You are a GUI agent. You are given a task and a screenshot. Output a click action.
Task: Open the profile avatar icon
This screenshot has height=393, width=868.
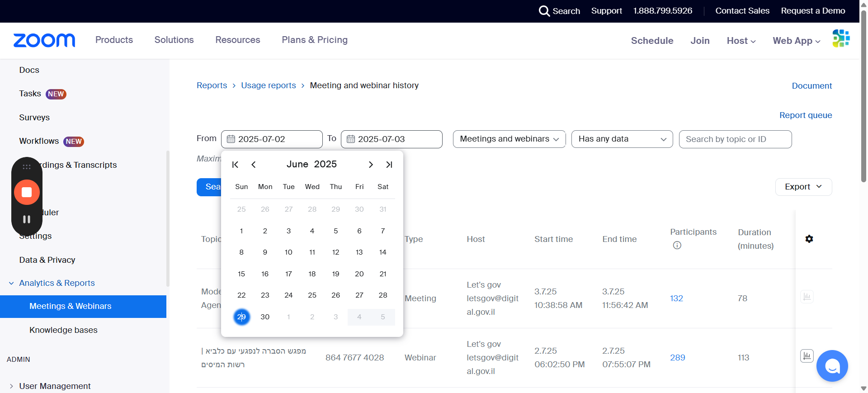[x=841, y=38]
